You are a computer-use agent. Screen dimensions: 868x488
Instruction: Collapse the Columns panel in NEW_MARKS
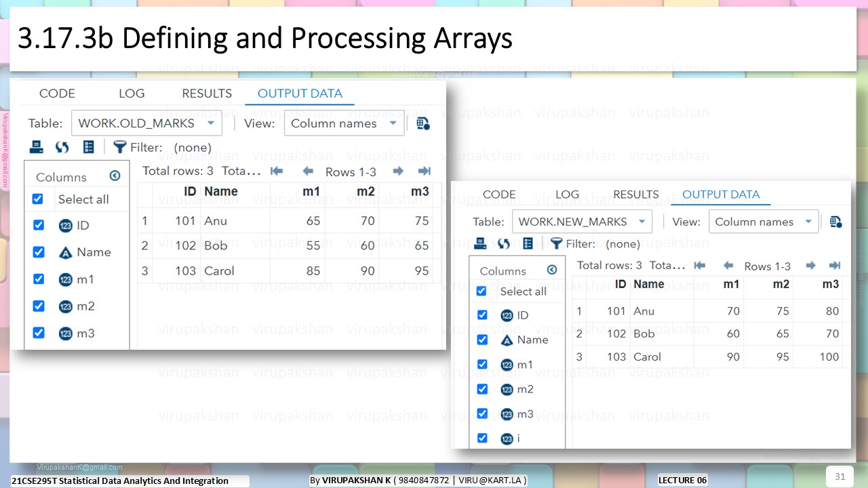click(x=552, y=270)
